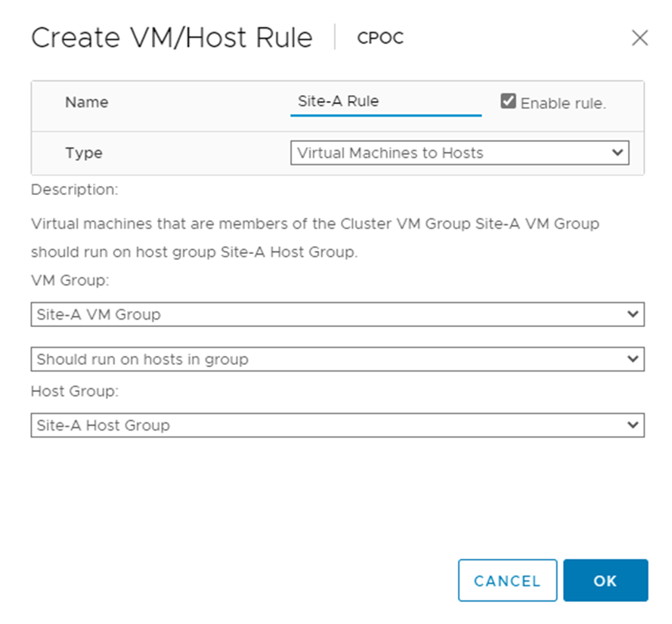Click the arrow on Host Group selector
Viewport: 672px width, 624px height.
pos(634,425)
